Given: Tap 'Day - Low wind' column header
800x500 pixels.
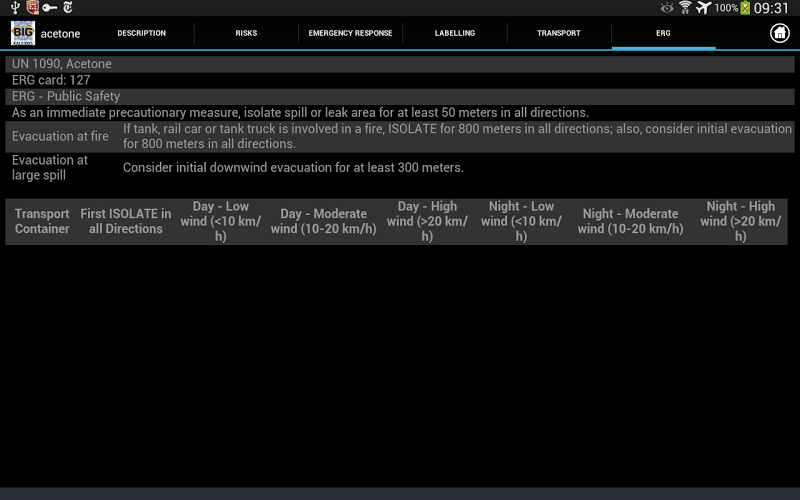Looking at the screenshot, I should pyautogui.click(x=220, y=221).
